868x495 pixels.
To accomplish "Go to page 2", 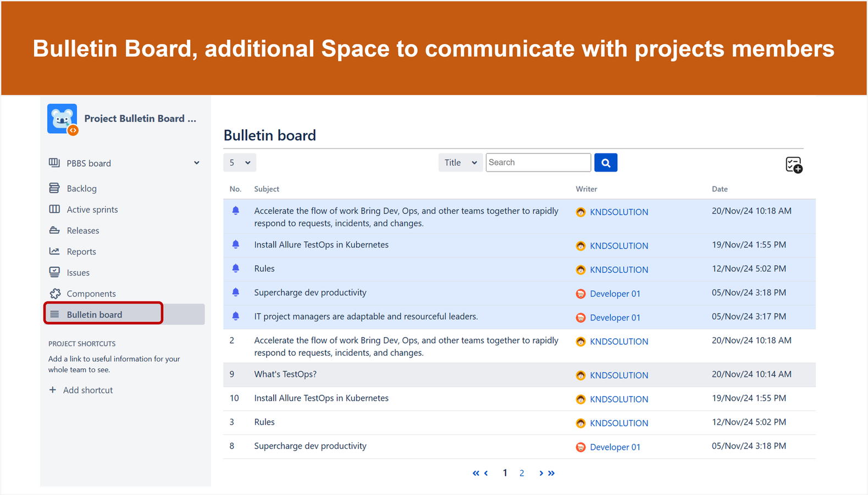I will click(x=522, y=473).
